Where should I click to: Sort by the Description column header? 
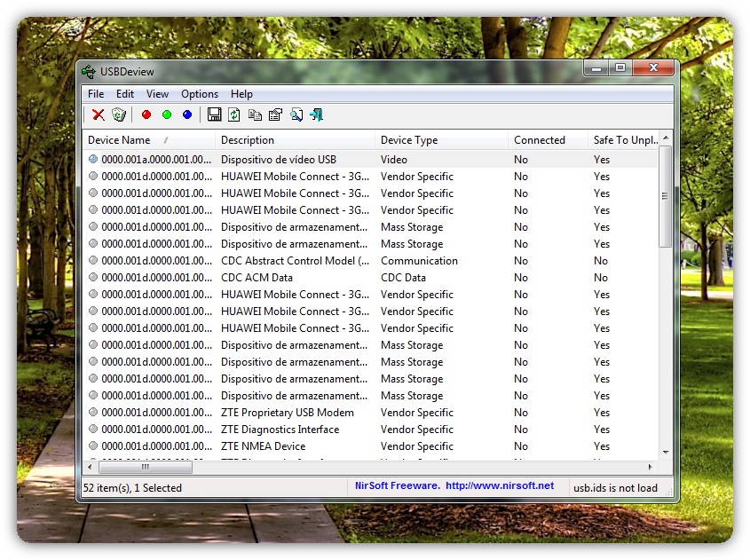(296, 140)
